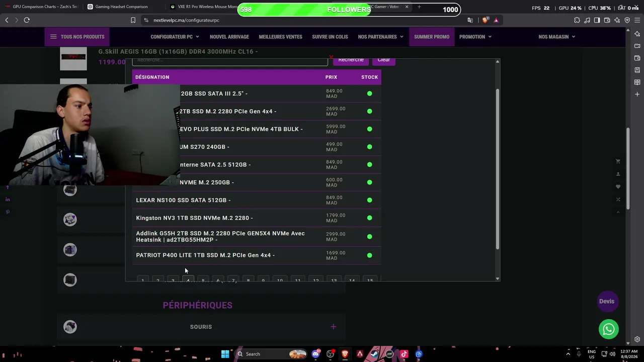644x362 pixels.
Task: Toggle the browser sidebar panel icon
Action: pos(597,20)
